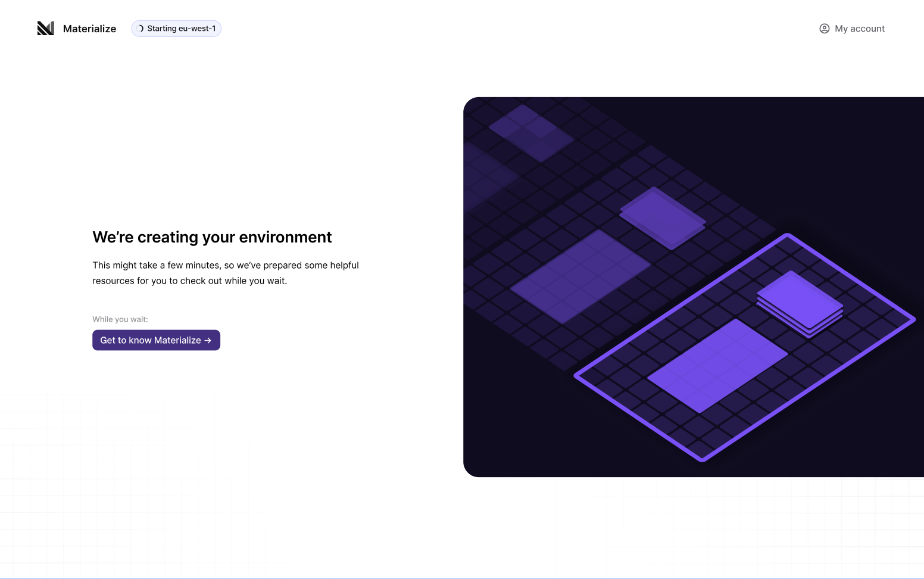
Task: Click the right-arrow glyph after 'Get to know Materialize'
Action: pos(207,340)
